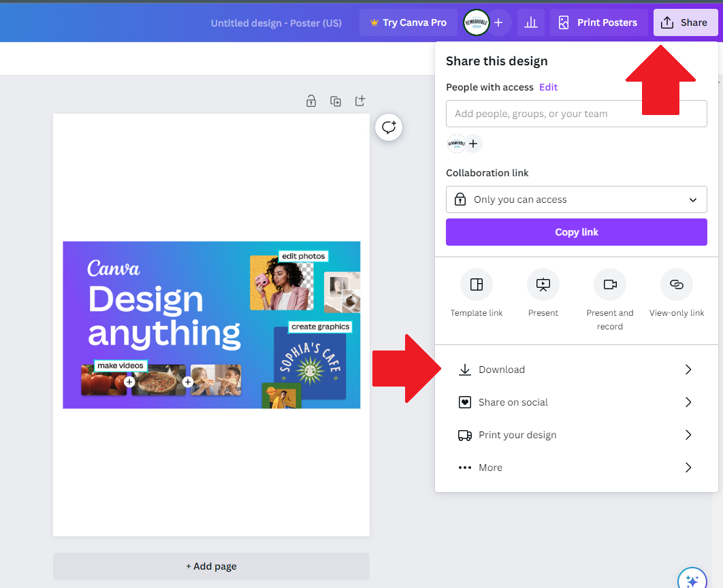This screenshot has width=723, height=588.
Task: Click Try Canva Pro button
Action: (408, 22)
